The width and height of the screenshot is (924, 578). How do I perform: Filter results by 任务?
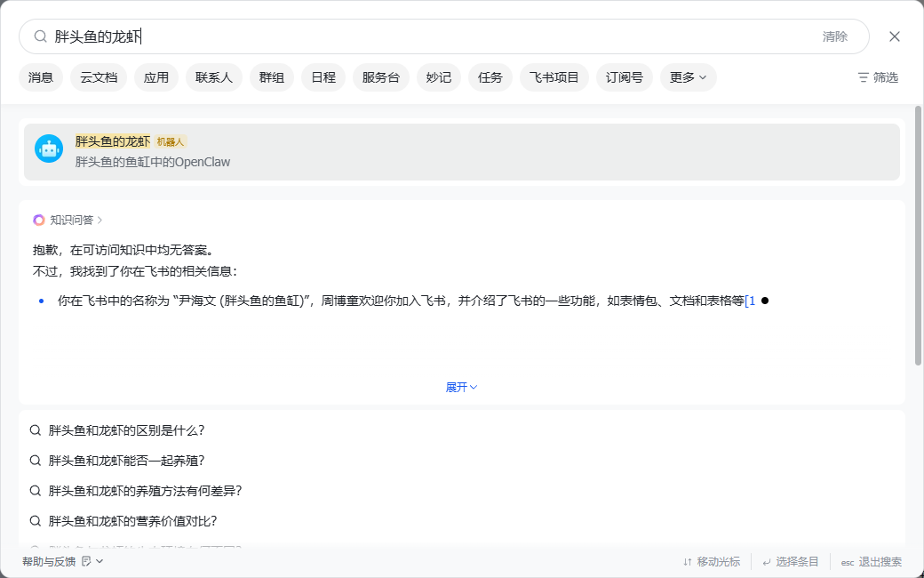pyautogui.click(x=490, y=77)
